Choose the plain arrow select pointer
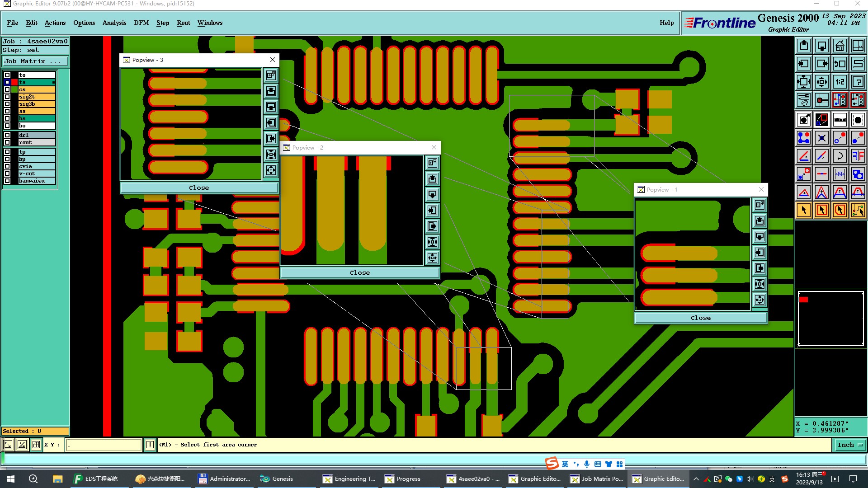Screen dimensions: 868x488 (x=803, y=210)
